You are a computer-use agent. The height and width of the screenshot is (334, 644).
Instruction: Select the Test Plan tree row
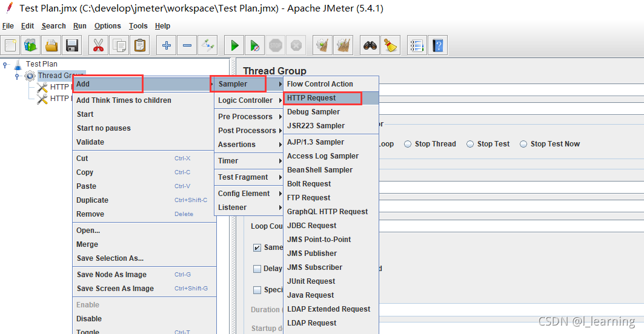click(x=41, y=64)
